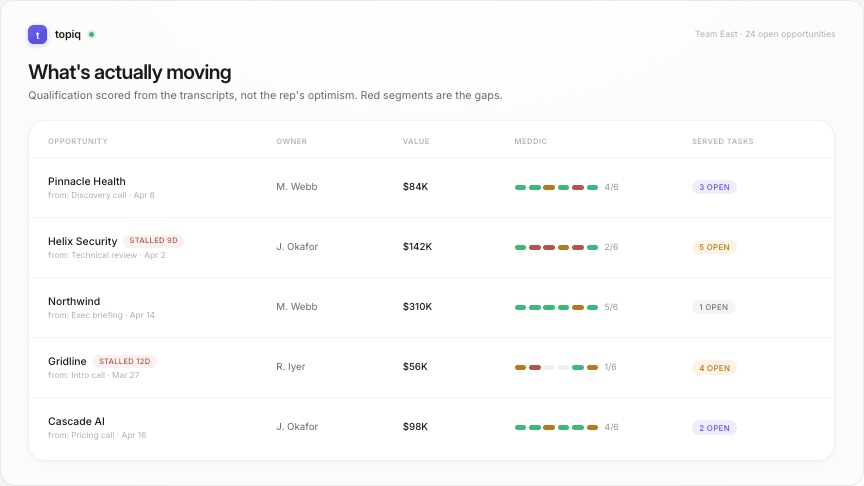Open the 3 OPEN tasks pill

click(x=714, y=187)
